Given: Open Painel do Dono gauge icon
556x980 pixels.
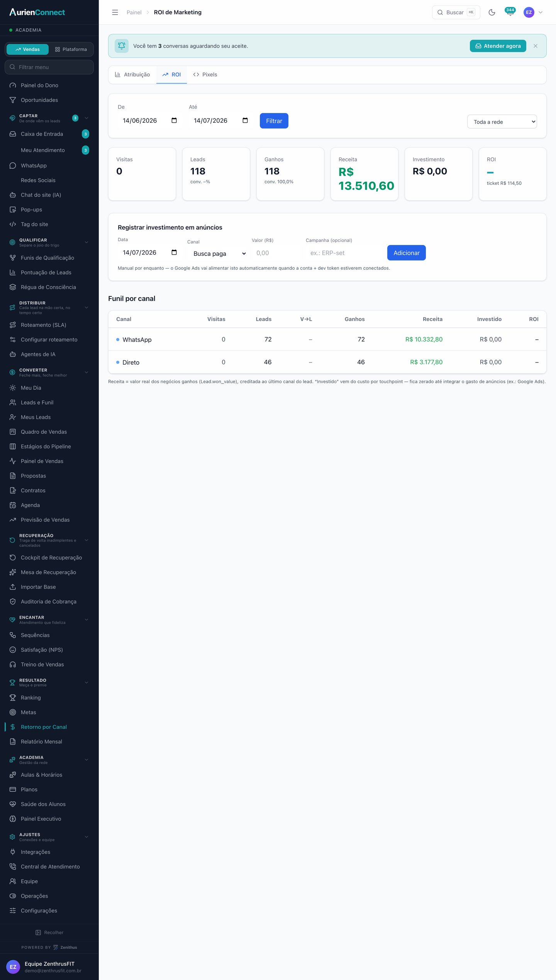Looking at the screenshot, I should pyautogui.click(x=13, y=85).
